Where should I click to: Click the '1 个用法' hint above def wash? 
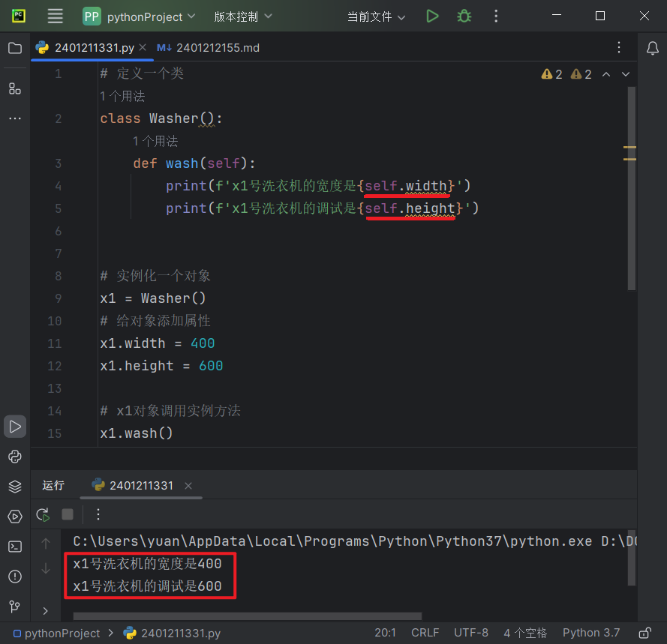pos(155,141)
